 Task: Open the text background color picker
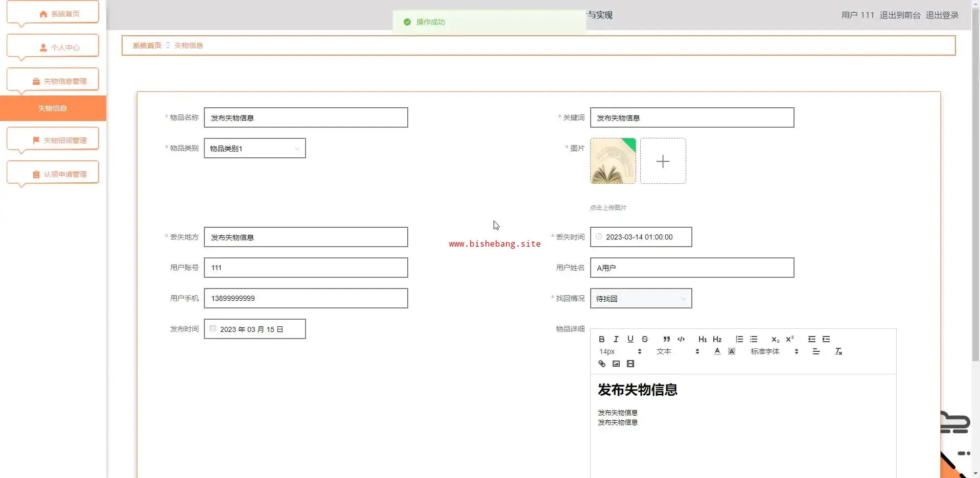coord(732,351)
